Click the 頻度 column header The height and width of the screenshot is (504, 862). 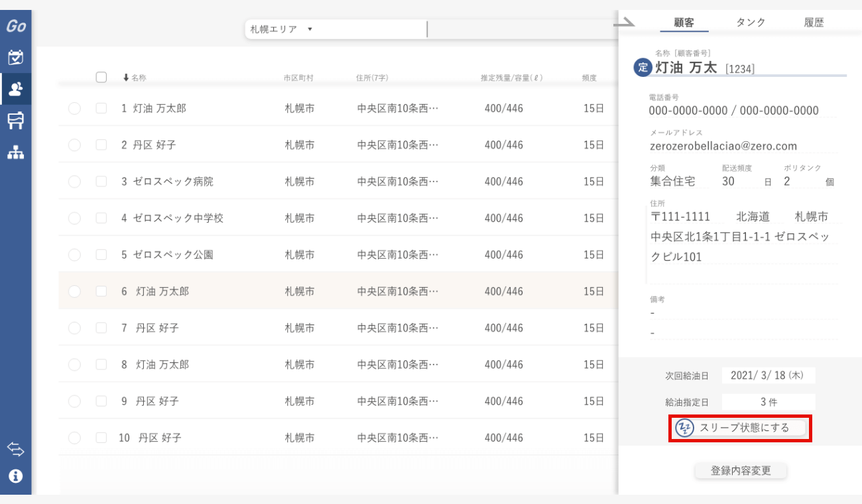(589, 78)
